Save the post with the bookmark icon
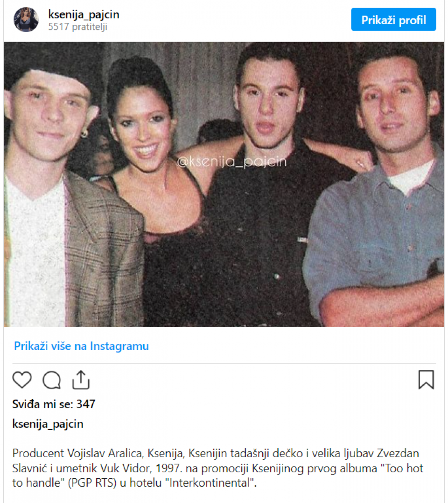Viewport: 448px width, 503px height. 426,379
